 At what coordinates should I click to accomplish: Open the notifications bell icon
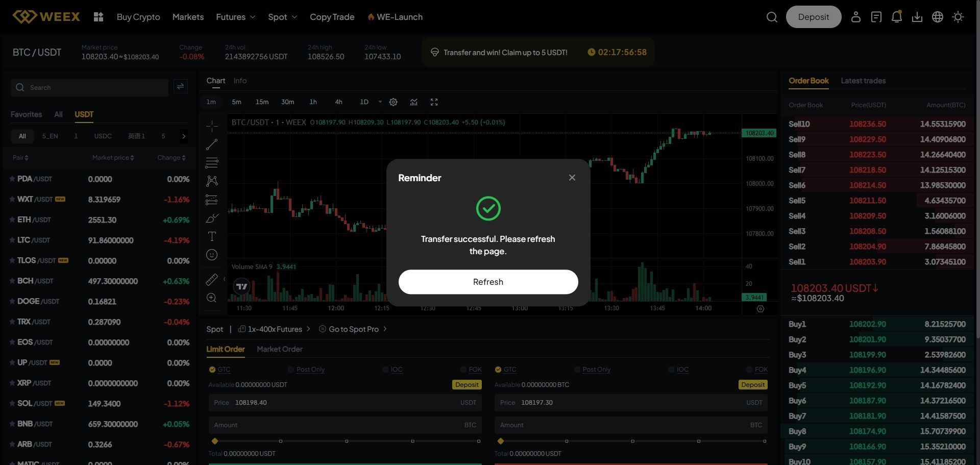896,17
